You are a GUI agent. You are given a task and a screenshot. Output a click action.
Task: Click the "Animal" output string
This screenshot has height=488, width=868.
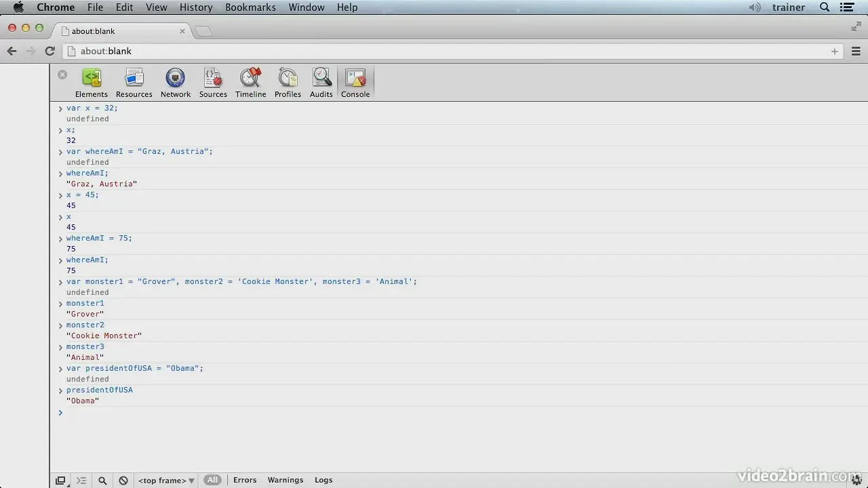point(85,358)
